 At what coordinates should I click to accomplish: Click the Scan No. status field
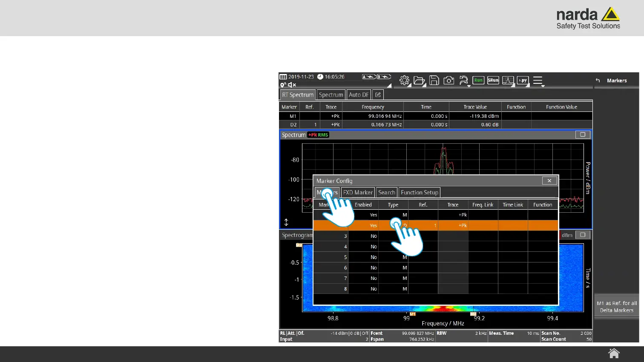(566, 333)
